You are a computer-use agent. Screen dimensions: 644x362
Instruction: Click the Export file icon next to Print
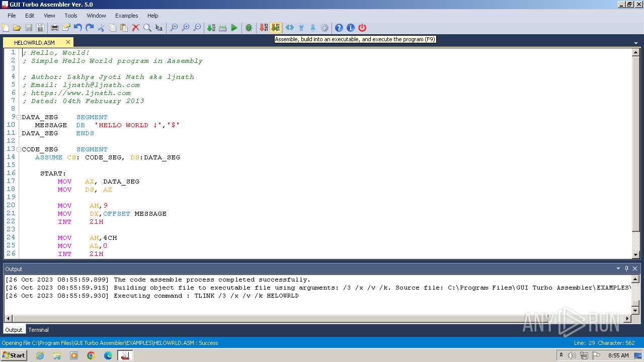tap(66, 28)
